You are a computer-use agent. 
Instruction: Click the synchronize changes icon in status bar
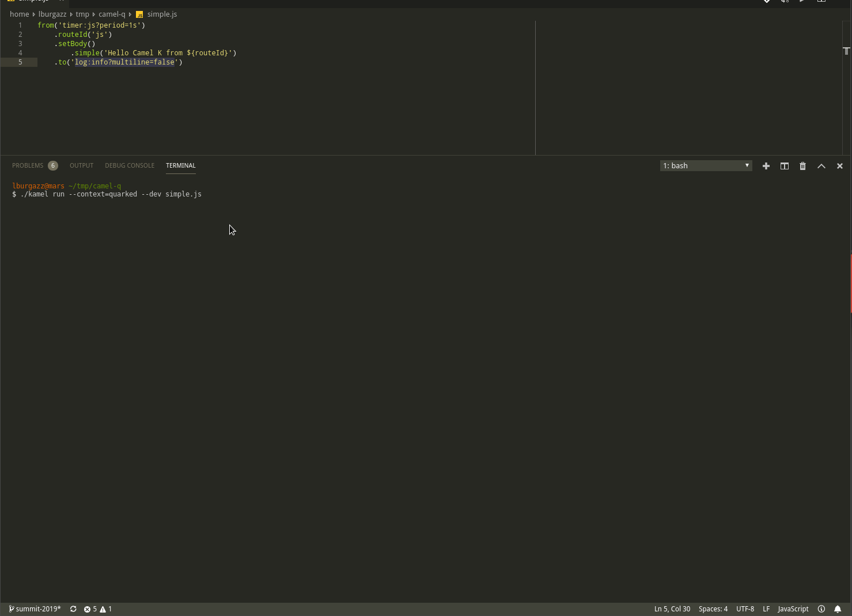[73, 609]
